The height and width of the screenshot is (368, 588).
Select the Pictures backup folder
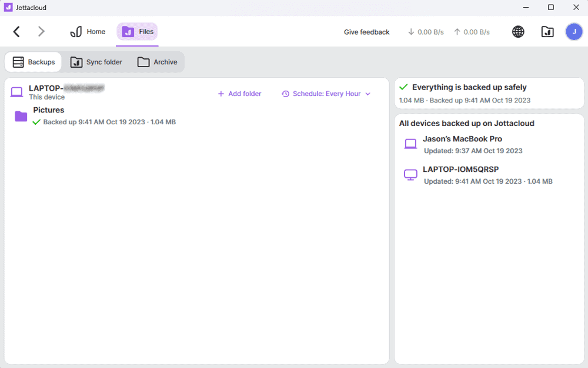click(95, 115)
